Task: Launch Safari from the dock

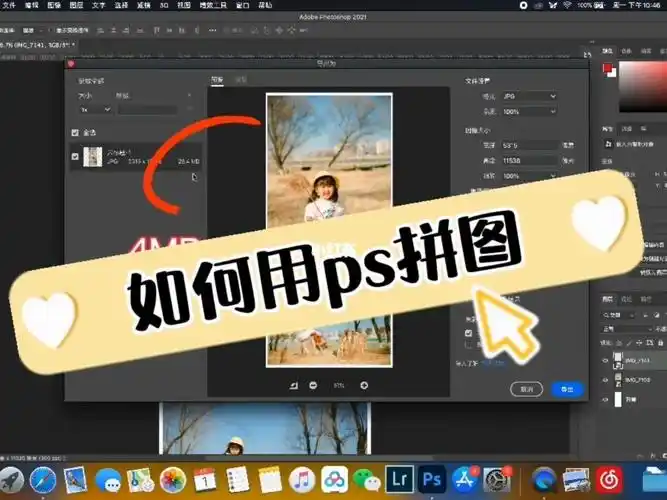Action: (x=43, y=480)
